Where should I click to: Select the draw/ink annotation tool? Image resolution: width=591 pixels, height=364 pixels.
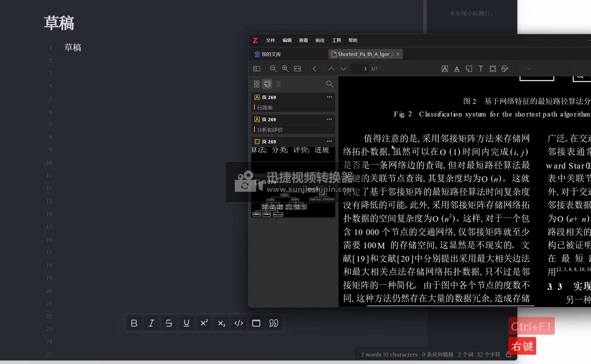pyautogui.click(x=505, y=69)
